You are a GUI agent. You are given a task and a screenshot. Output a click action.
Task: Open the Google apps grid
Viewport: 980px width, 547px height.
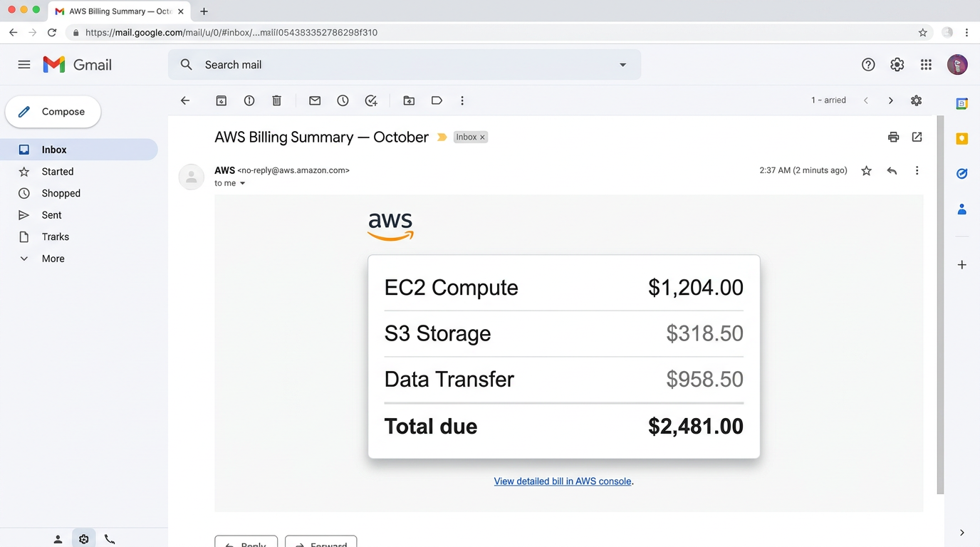pos(926,65)
